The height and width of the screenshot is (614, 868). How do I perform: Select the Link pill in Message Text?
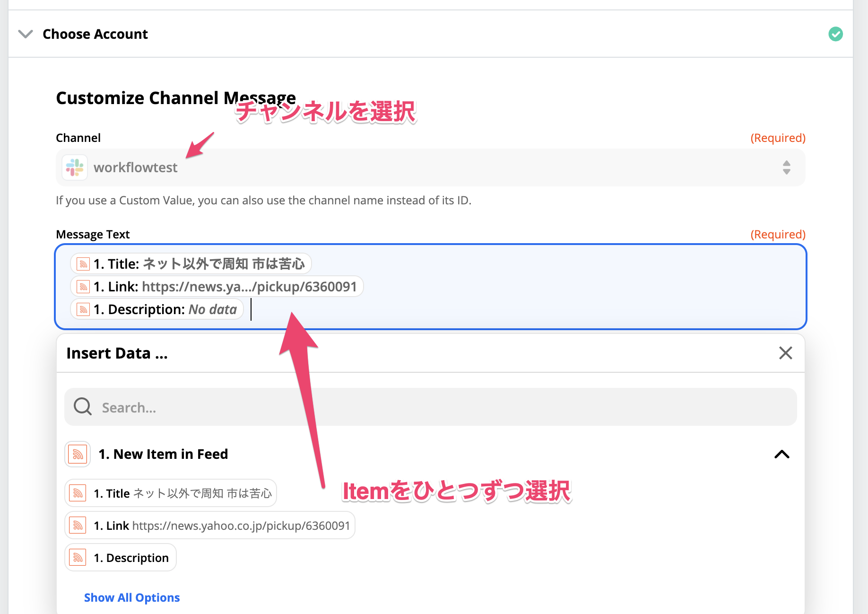coord(217,287)
